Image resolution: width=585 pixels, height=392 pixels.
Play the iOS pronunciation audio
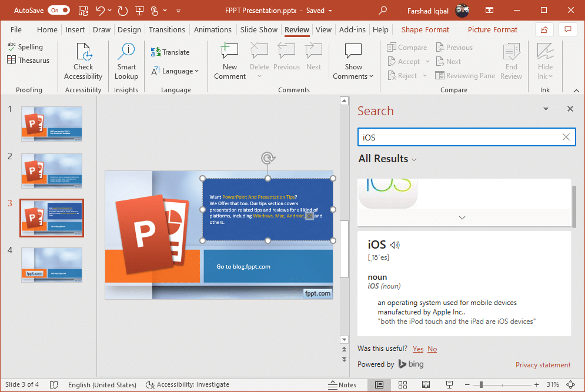(395, 245)
